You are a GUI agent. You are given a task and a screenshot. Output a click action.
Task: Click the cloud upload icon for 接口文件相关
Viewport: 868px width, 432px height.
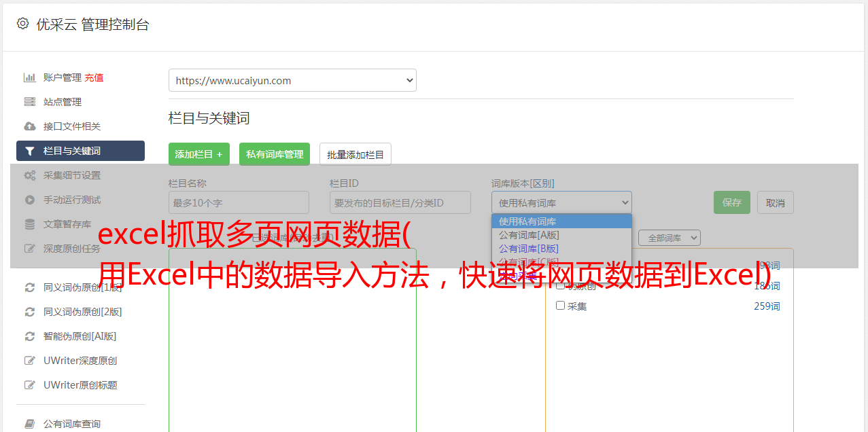(x=30, y=126)
